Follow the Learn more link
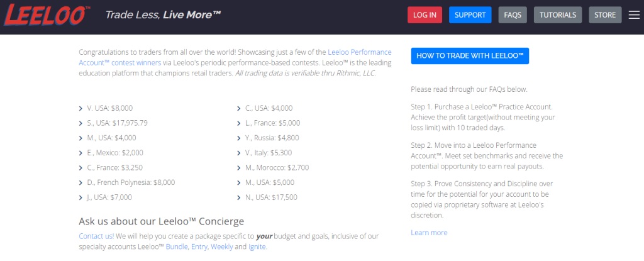Image resolution: width=644 pixels, height=261 pixels. [x=429, y=233]
